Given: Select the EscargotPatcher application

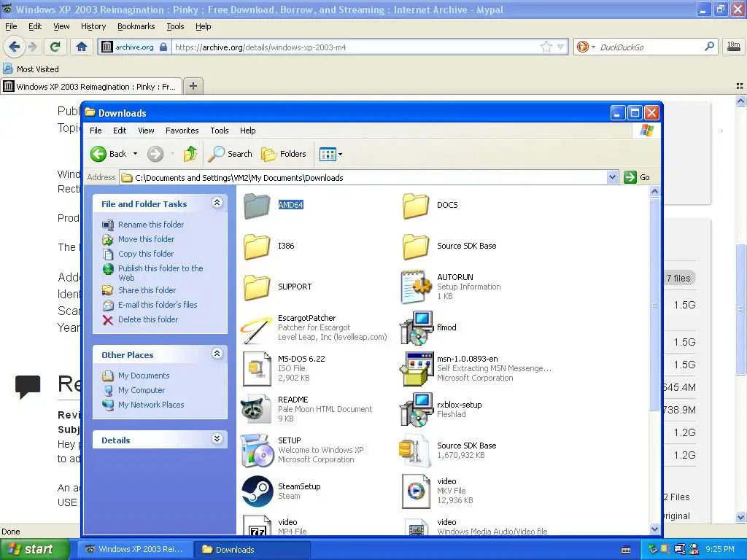Looking at the screenshot, I should coord(314,327).
